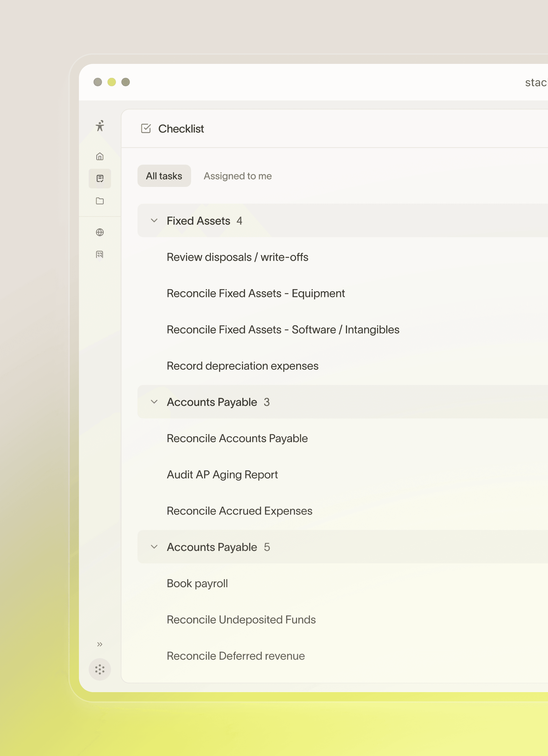Open Reconcile Fixed Assets - Equipment task

[x=256, y=293]
